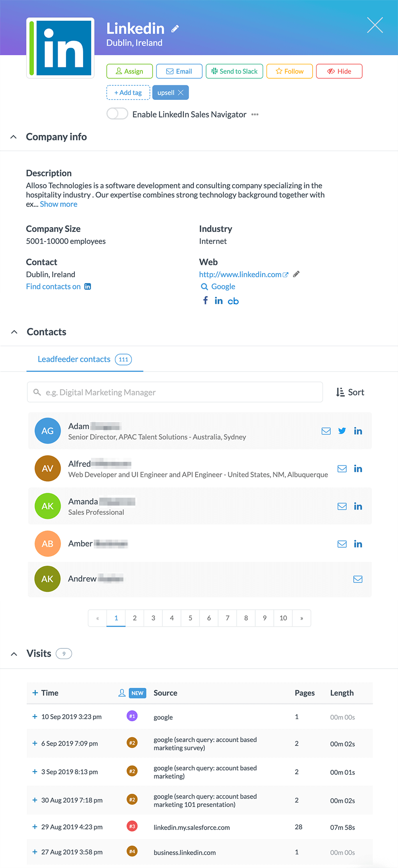Screen dimensions: 398x868
Task: Click the external link icon next to website URL
Action: coord(285,274)
